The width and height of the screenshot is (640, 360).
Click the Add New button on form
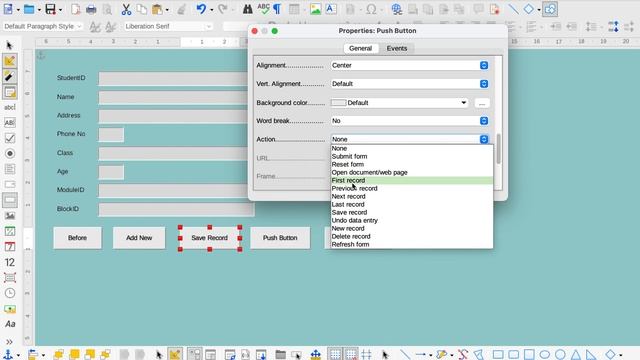coord(139,238)
